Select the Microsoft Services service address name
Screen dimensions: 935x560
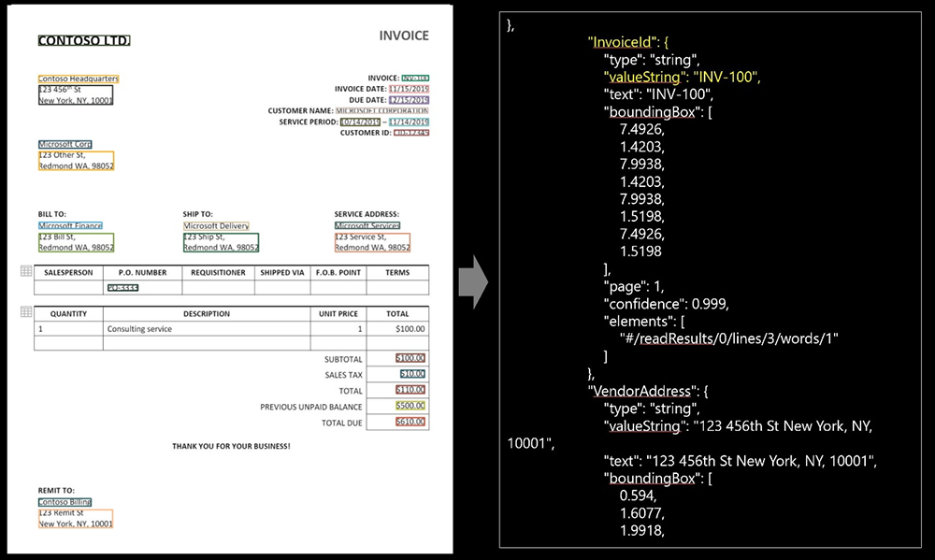click(x=367, y=226)
